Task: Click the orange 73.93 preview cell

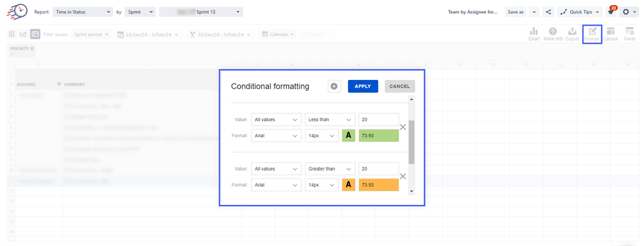Action: (378, 185)
